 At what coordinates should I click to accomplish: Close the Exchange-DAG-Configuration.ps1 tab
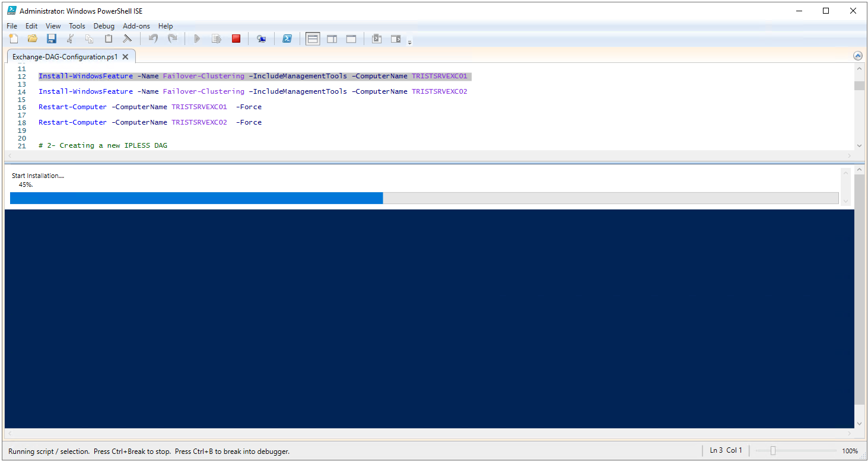click(125, 57)
